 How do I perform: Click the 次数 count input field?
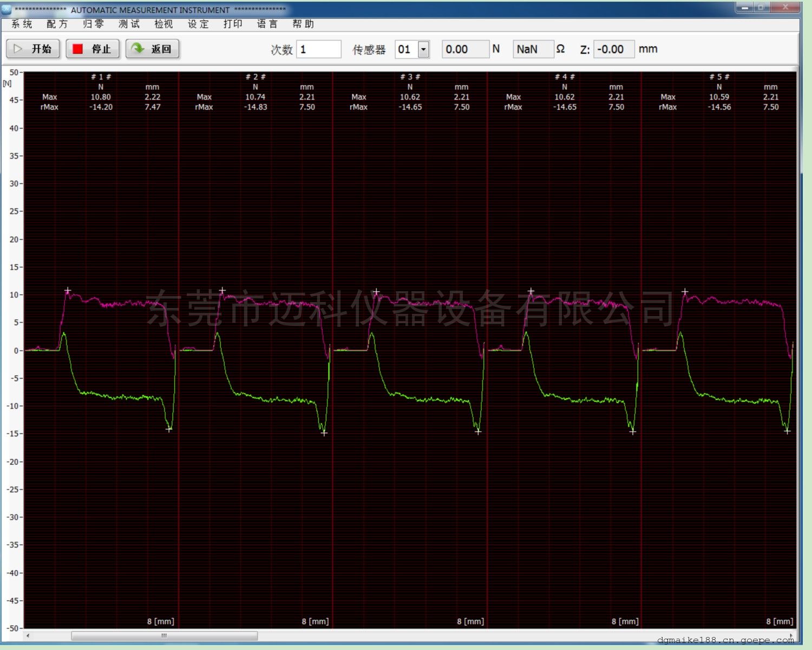tap(318, 50)
